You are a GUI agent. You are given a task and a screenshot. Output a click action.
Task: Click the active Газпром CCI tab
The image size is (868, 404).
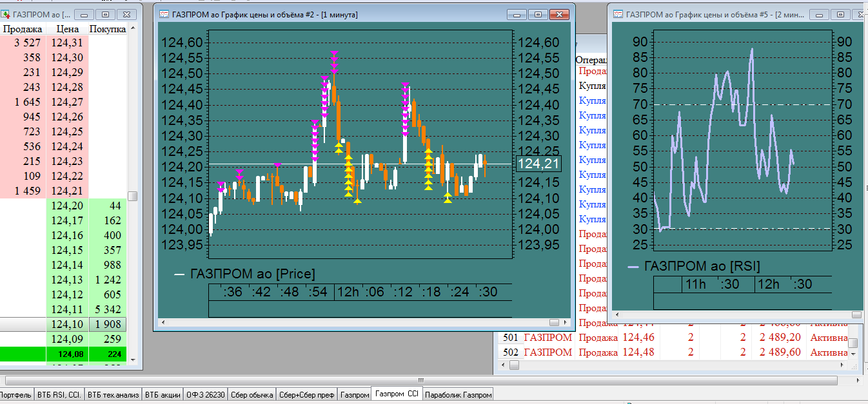tap(397, 394)
